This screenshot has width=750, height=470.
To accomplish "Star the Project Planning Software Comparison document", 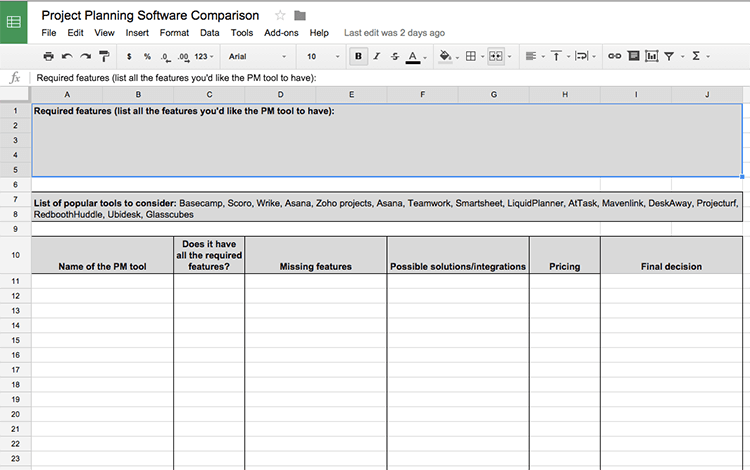I will (280, 16).
